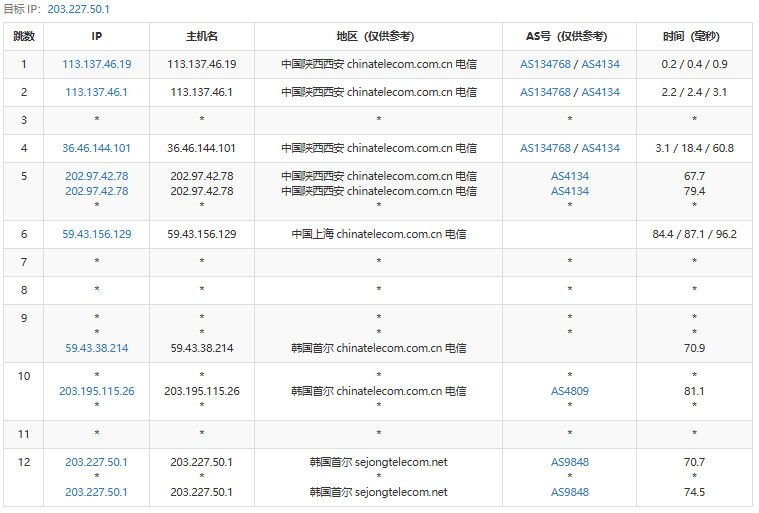Select the time value 79.4
The image size is (759, 513).
(695, 191)
